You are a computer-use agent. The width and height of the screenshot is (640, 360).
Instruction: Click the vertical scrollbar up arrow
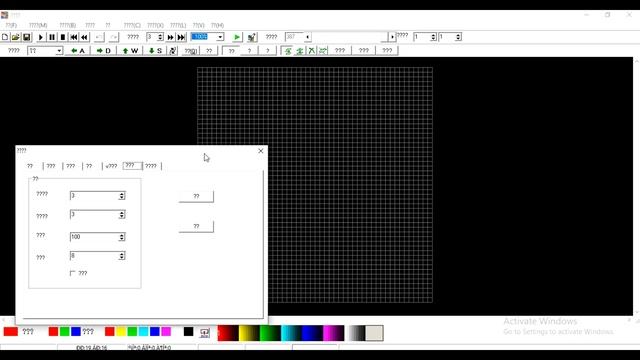(636, 61)
